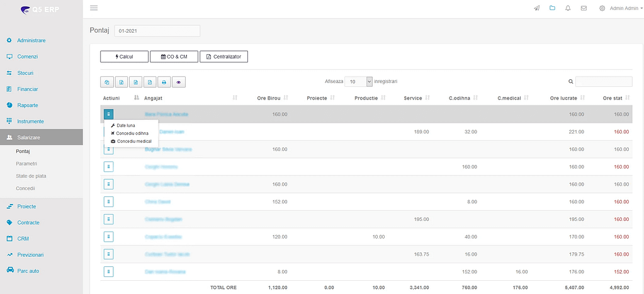Click the print table icon button

pos(164,82)
